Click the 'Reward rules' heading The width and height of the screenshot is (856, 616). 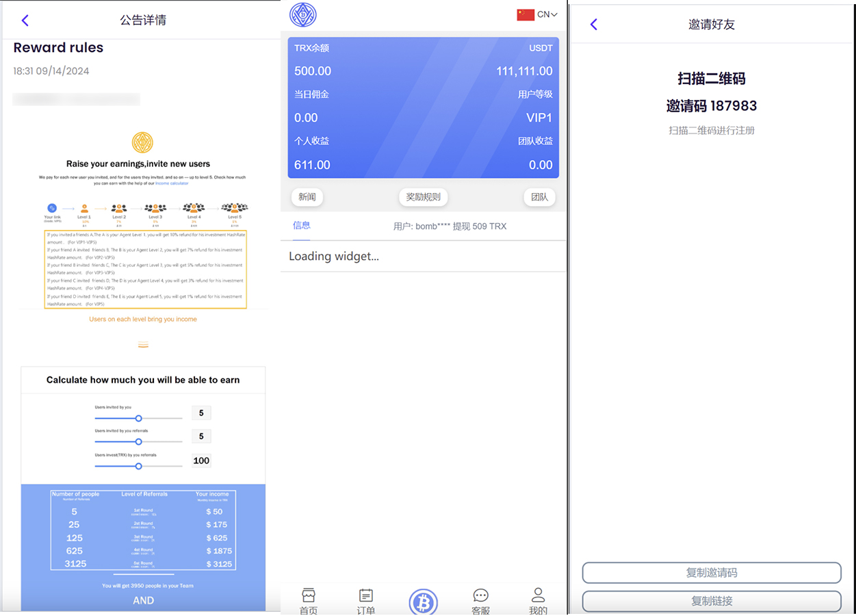coord(58,48)
